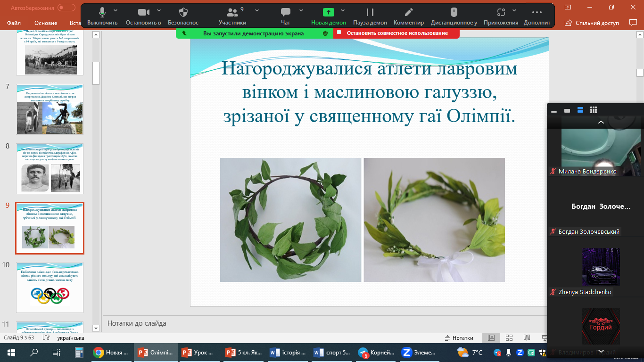The image size is (644, 362).
Task: Switch to Reading view icon
Action: point(527,338)
